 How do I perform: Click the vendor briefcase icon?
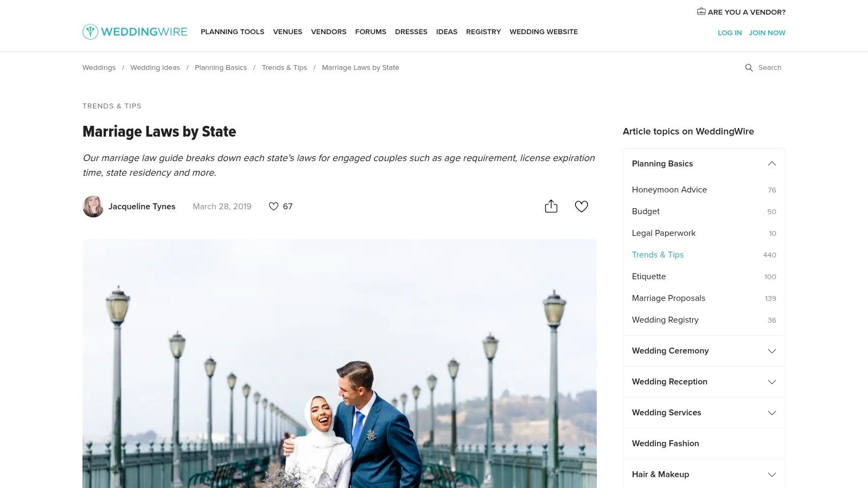(x=701, y=11)
